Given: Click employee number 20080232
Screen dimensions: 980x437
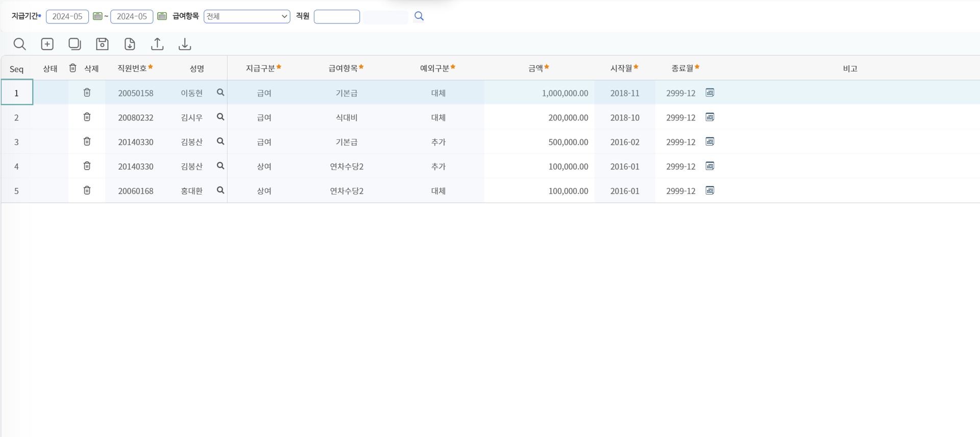Looking at the screenshot, I should click(x=136, y=117).
